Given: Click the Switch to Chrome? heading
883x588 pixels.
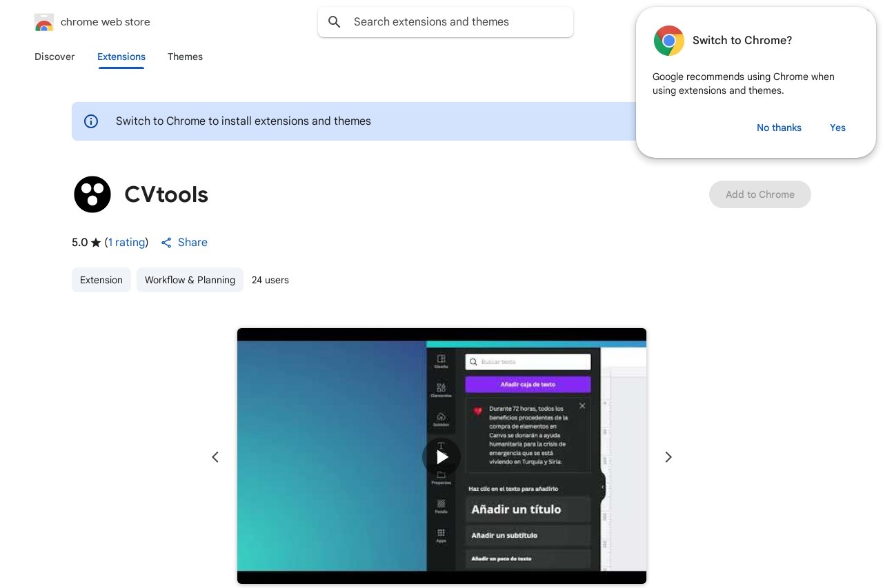Looking at the screenshot, I should (742, 41).
